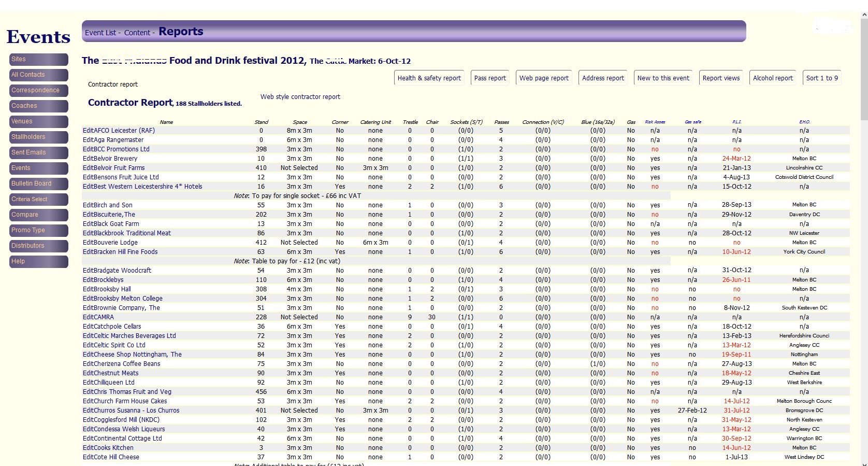The width and height of the screenshot is (868, 466).
Task: Open the Web style contractor report link
Action: 300,97
